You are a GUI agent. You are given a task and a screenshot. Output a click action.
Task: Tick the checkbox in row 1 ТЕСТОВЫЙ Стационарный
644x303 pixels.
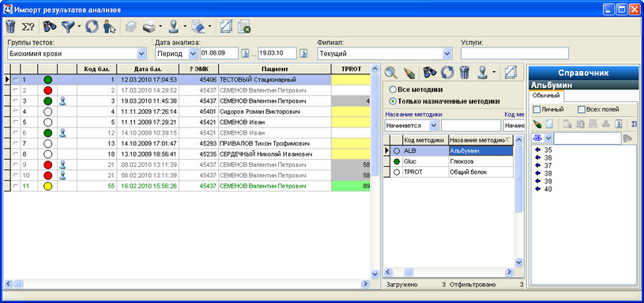(x=16, y=80)
